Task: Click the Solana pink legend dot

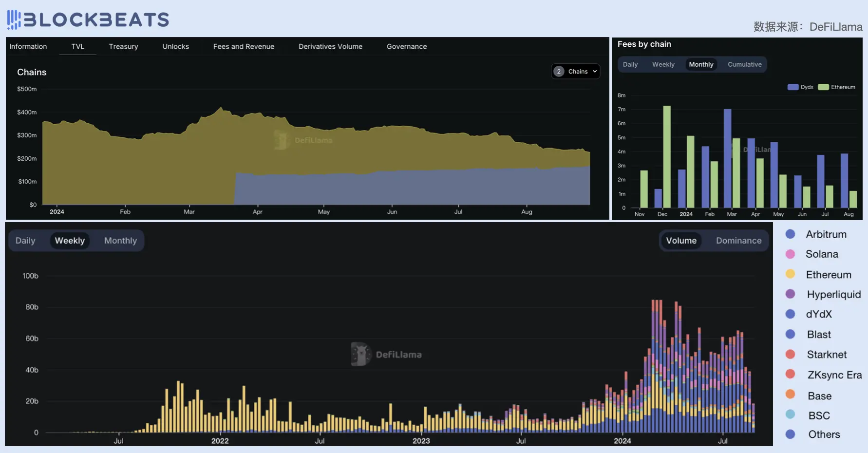Action: [791, 254]
